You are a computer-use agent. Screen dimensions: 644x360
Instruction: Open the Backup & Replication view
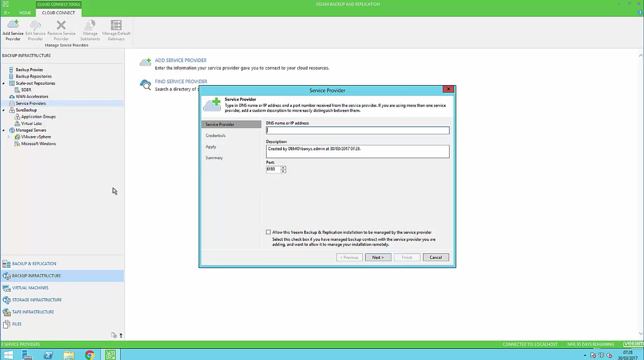coord(34,264)
